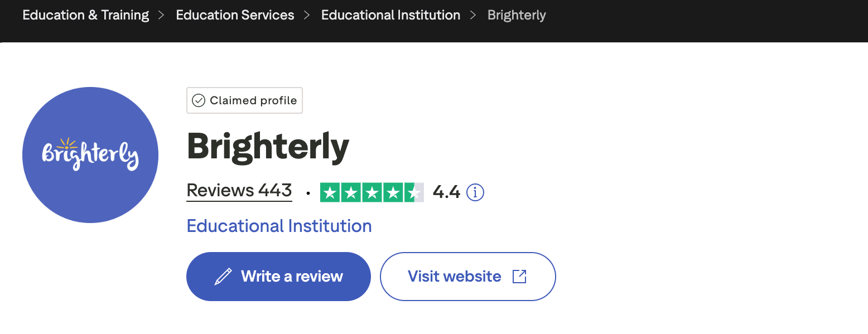Click the Claimed profile badge
This screenshot has height=334, width=868.
tap(244, 100)
